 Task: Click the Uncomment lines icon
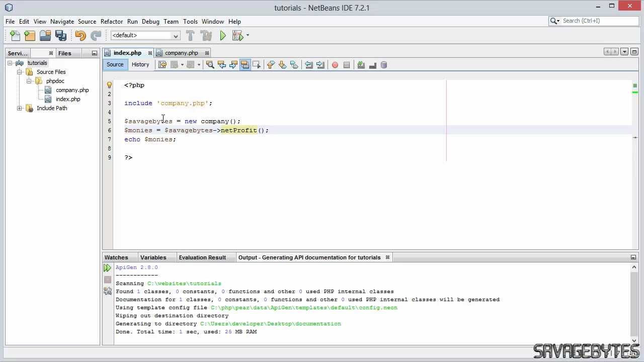[x=373, y=65]
